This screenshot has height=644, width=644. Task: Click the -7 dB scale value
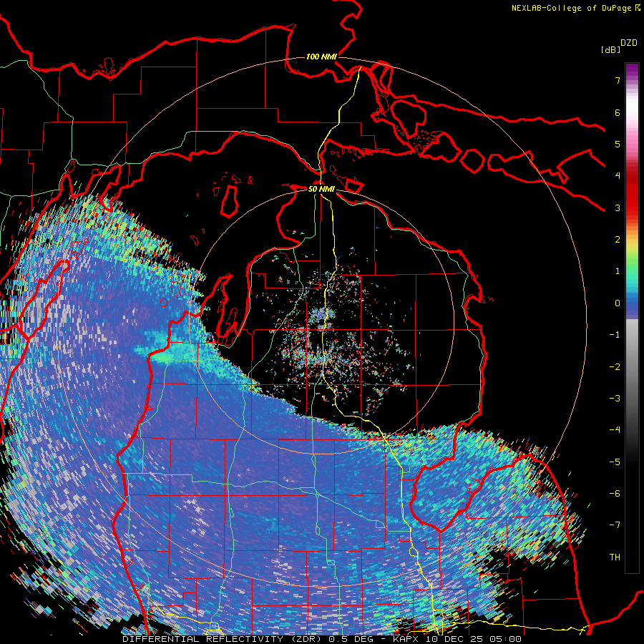click(x=615, y=525)
